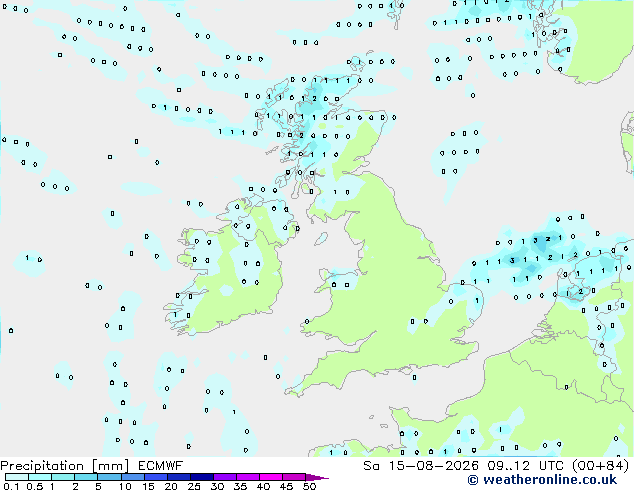Image resolution: width=634 pixels, height=490 pixels.
Task: Click the '(00+84)' forecast offset text
Action: (601, 466)
